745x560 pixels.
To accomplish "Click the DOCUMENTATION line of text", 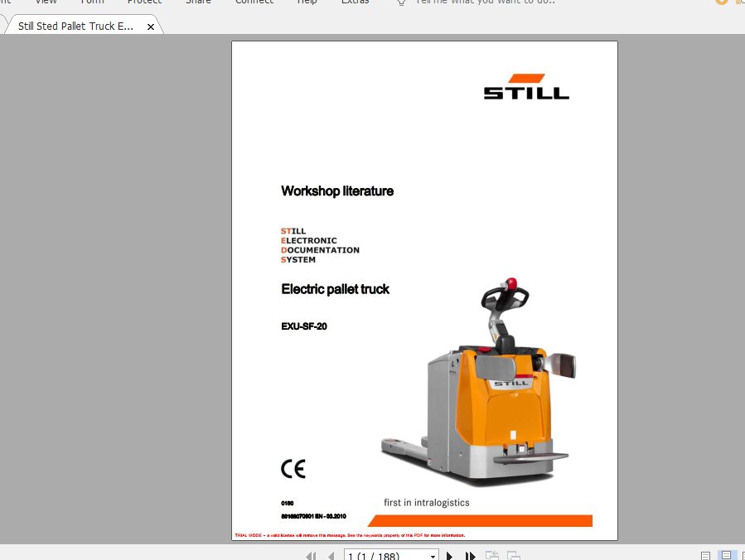I will tap(320, 250).
